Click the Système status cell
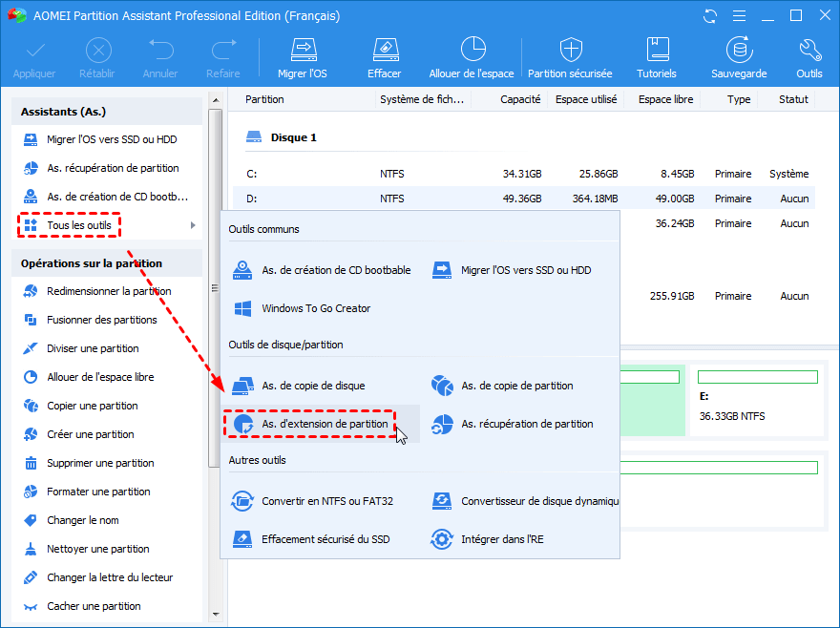The image size is (840, 628). tap(789, 174)
